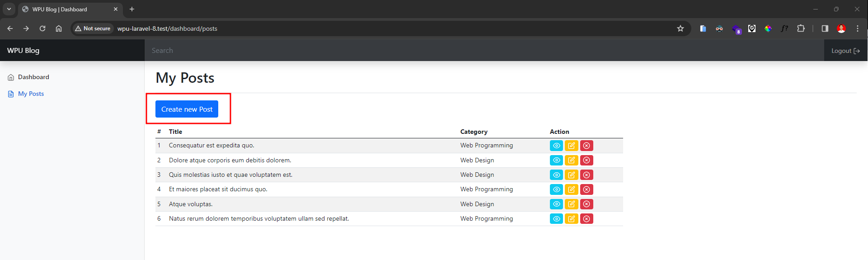Expand the tab search dropdown arrow
Viewport: 868px width, 260px height.
(9, 9)
